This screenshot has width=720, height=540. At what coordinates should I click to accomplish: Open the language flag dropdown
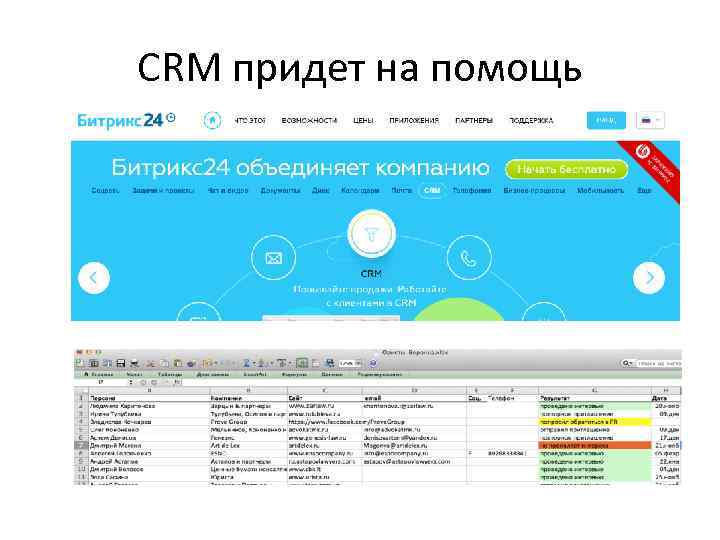pyautogui.click(x=650, y=120)
